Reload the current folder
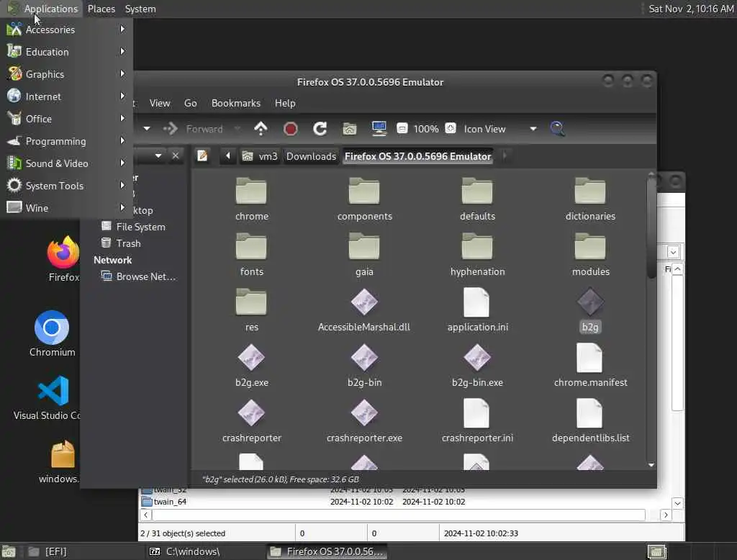Viewport: 737px width, 560px height. (x=320, y=129)
